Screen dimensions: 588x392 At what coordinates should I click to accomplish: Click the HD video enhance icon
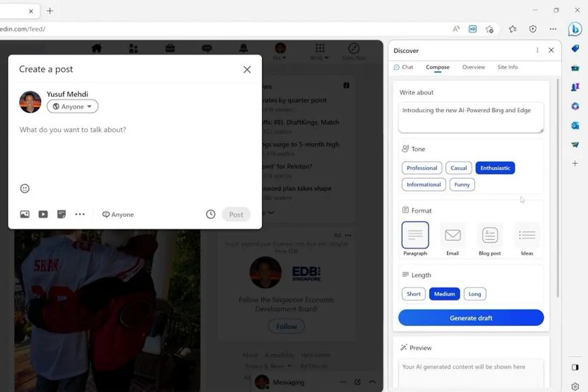point(472,29)
